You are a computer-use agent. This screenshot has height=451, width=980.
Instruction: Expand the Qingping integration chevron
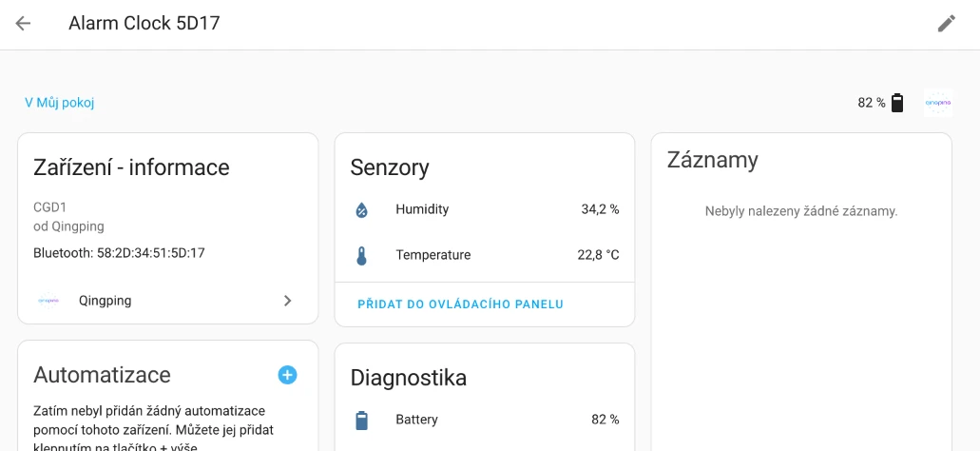288,301
